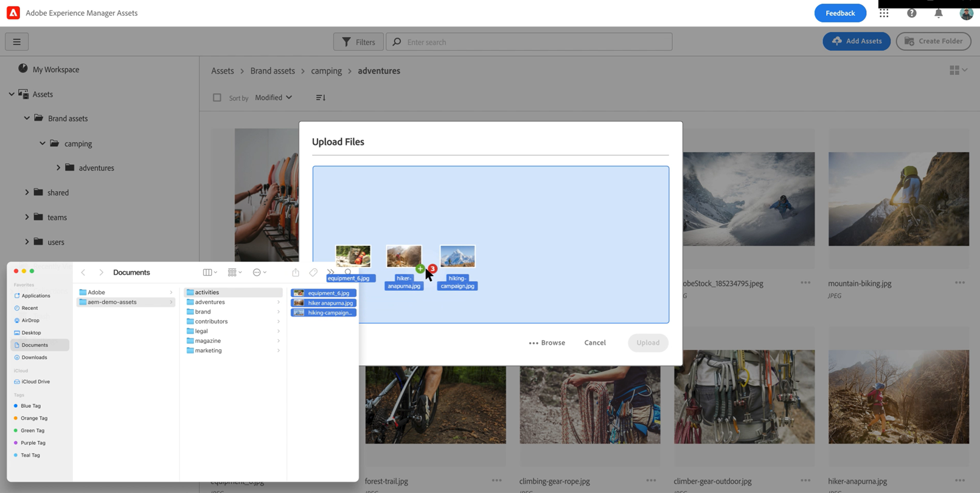
Task: Click Finder forward arrow
Action: pos(101,273)
